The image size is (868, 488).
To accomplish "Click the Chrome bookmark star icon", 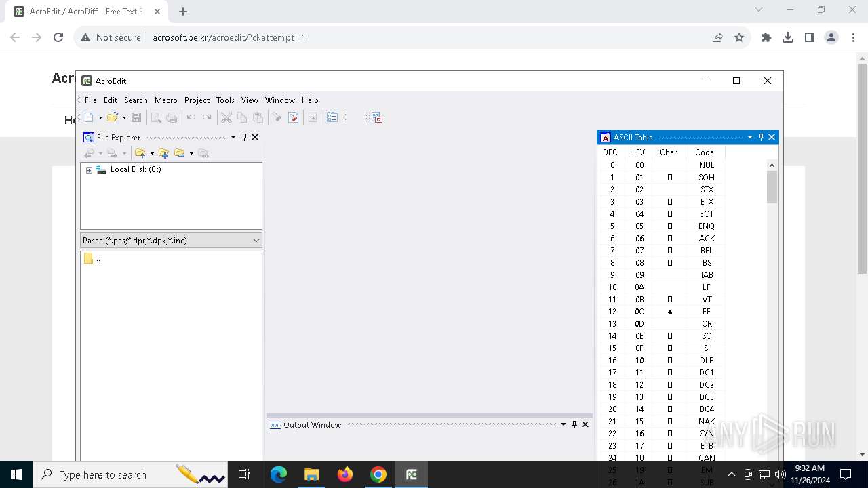I will (739, 37).
